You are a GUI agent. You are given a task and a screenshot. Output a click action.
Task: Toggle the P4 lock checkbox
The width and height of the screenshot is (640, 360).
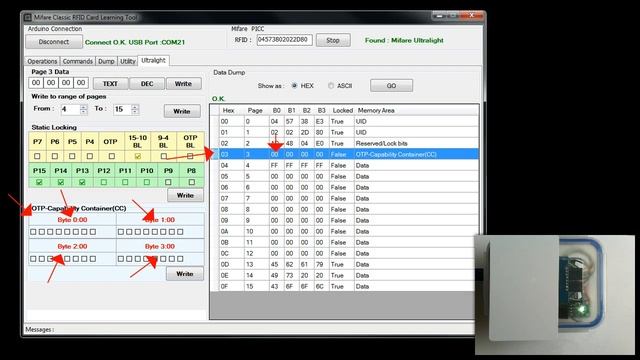90,156
